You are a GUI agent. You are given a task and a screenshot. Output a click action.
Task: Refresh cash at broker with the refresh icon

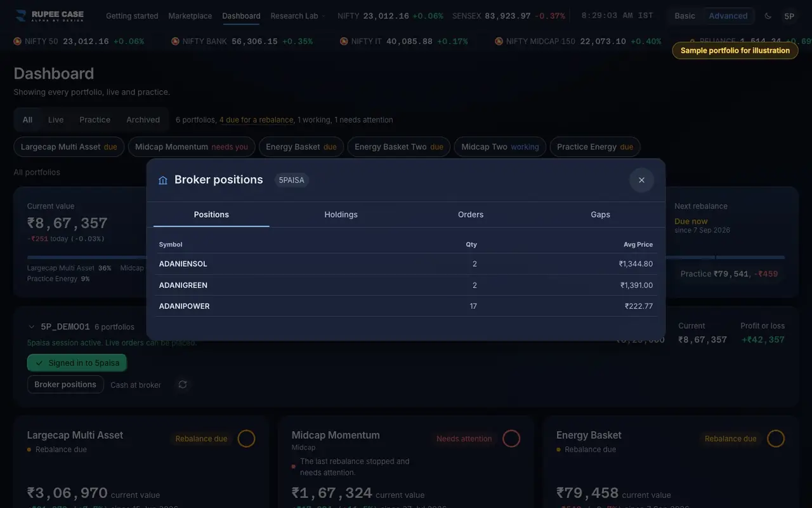[183, 384]
